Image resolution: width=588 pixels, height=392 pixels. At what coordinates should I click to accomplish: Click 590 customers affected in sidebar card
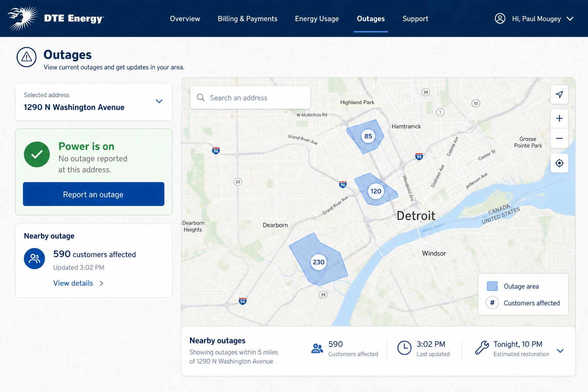coord(95,254)
